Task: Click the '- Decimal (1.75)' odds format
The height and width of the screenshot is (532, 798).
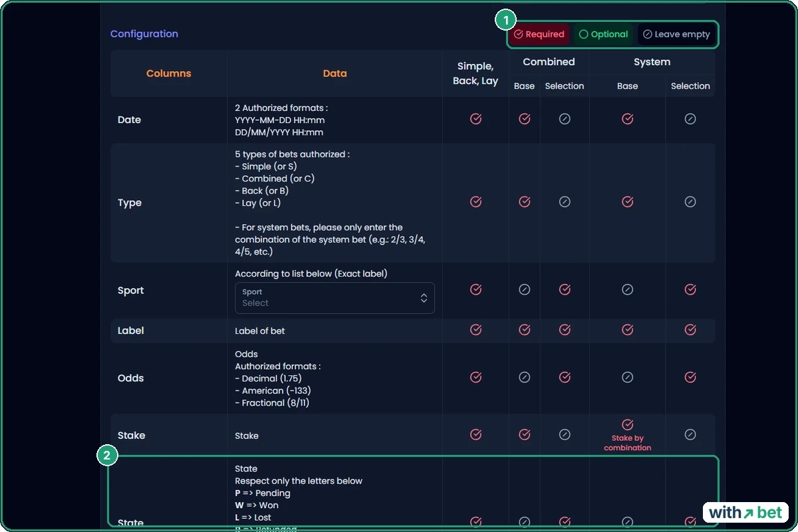Action: (x=268, y=378)
